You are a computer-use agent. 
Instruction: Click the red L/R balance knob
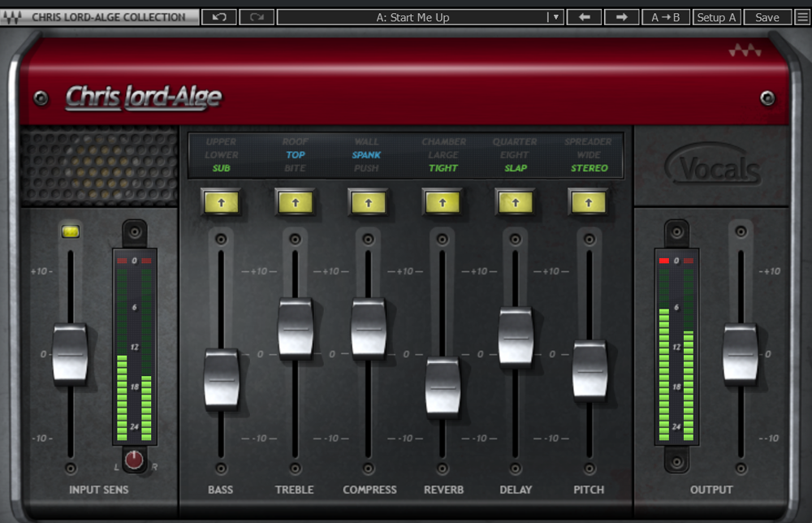point(134,460)
